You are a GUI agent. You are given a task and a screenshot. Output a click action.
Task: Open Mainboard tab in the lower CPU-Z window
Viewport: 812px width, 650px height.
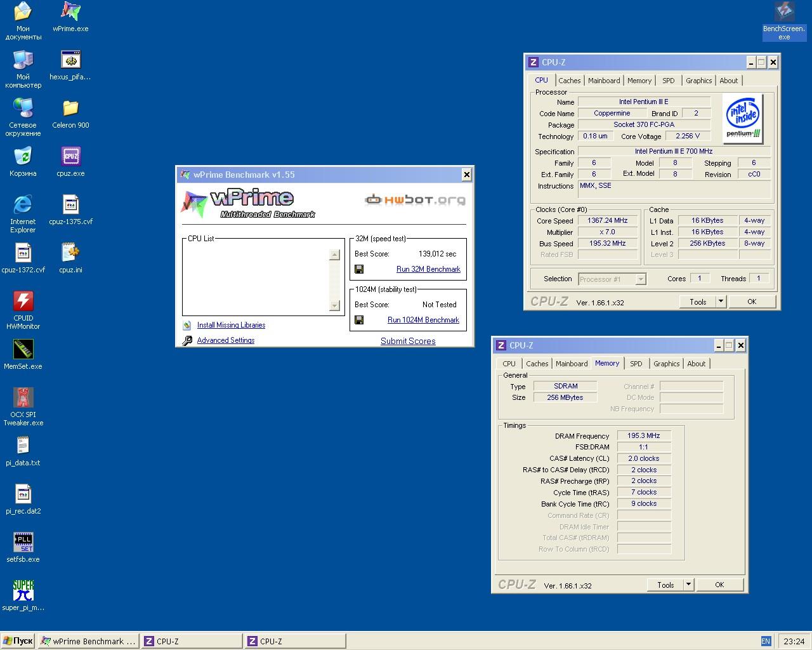(x=572, y=364)
